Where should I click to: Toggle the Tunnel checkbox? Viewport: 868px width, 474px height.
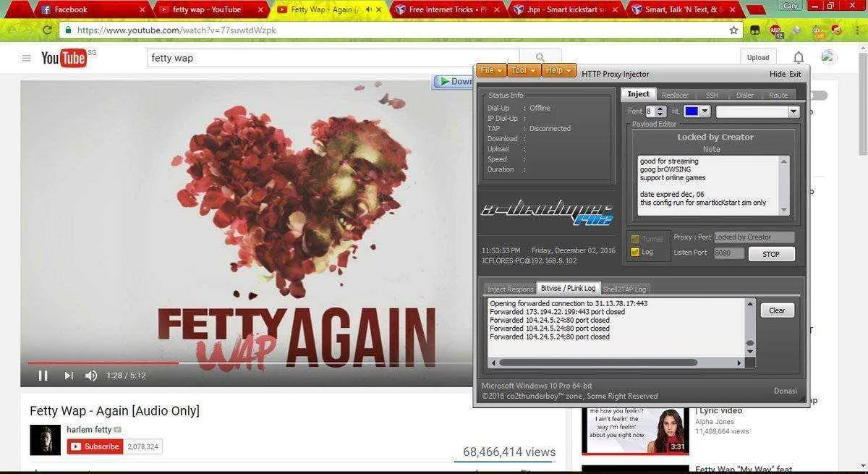point(635,239)
